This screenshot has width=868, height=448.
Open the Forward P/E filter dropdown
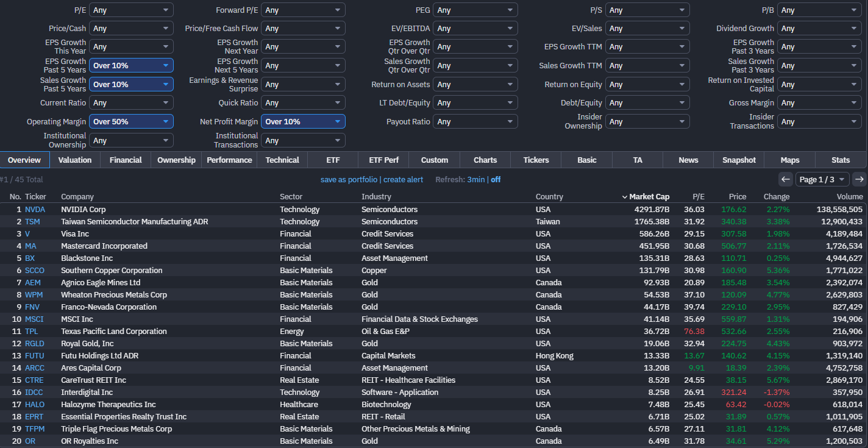coord(303,10)
